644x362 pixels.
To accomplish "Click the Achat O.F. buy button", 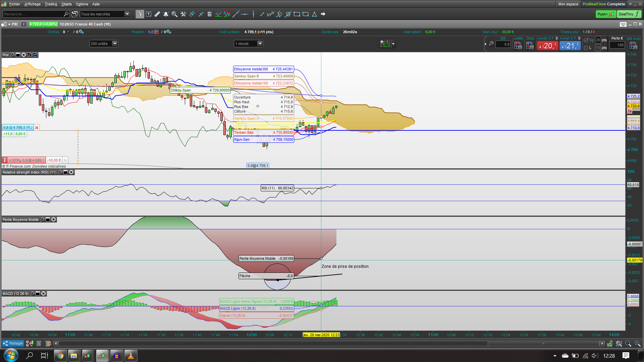I will tap(570, 46).
